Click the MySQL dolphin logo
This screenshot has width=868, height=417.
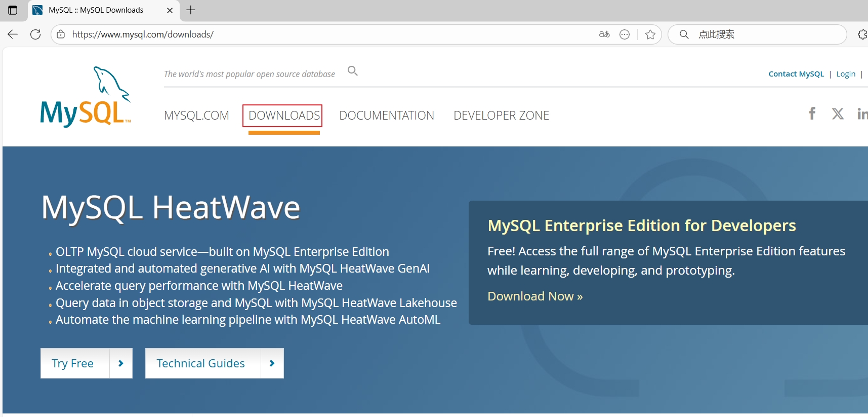click(x=85, y=96)
